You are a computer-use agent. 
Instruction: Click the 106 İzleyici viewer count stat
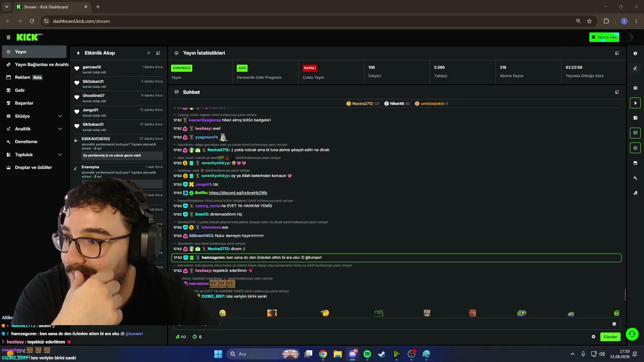374,71
